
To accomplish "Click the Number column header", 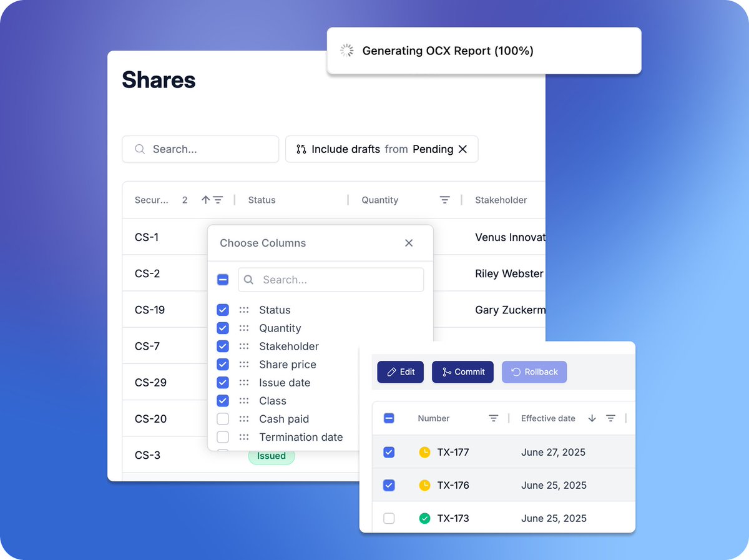I will [434, 418].
